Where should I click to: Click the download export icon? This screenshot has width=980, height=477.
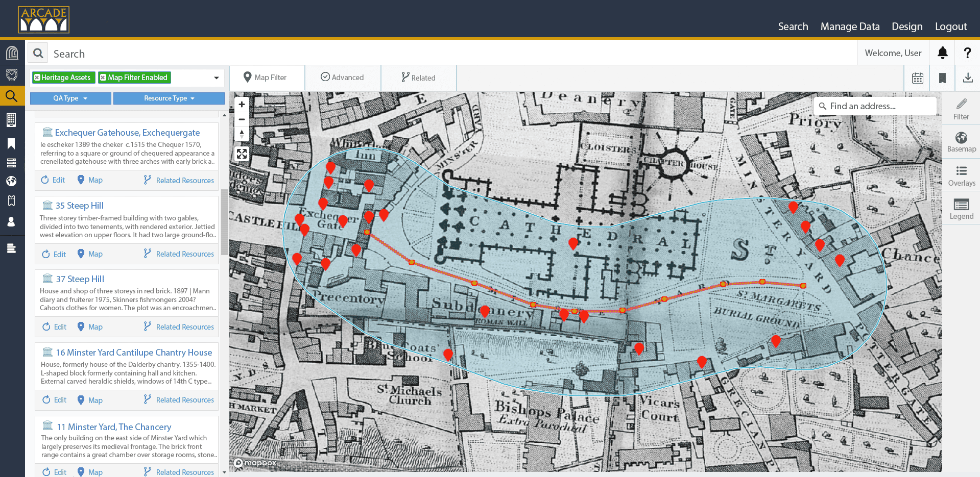968,78
